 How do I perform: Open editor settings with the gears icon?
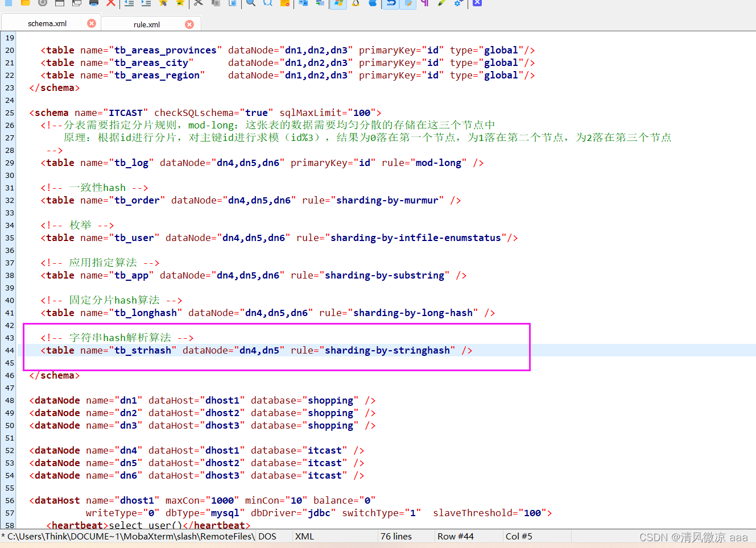coord(459,2)
